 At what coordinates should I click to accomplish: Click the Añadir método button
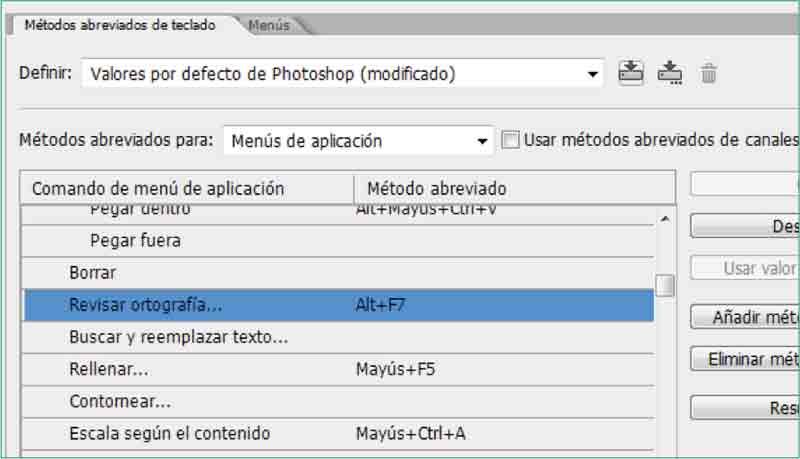(x=745, y=318)
